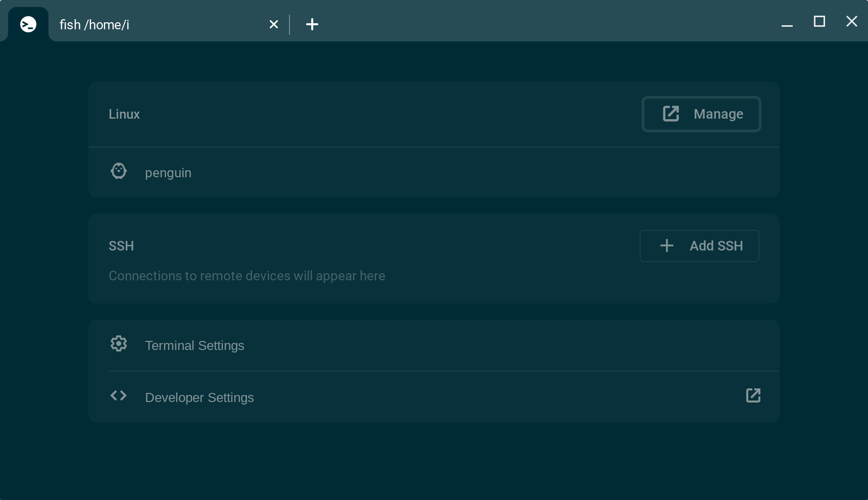Click the SSH section heading

121,246
